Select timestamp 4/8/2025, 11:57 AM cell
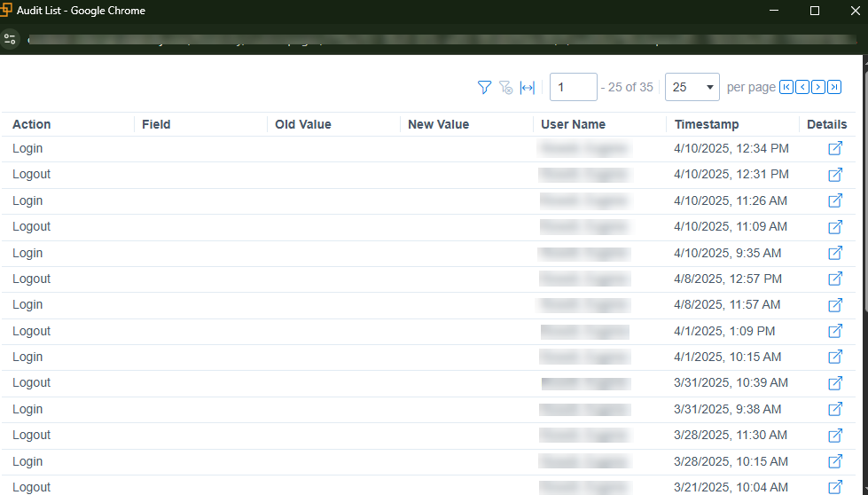The width and height of the screenshot is (868, 495). [x=727, y=304]
